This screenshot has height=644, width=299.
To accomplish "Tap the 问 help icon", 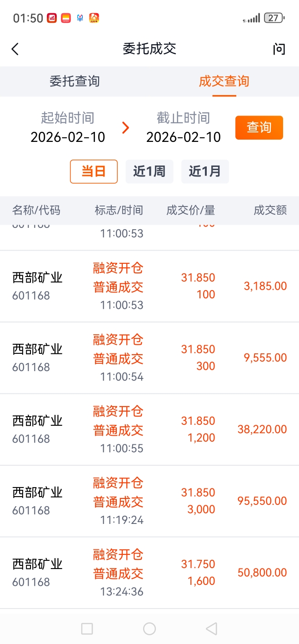I will (x=279, y=49).
